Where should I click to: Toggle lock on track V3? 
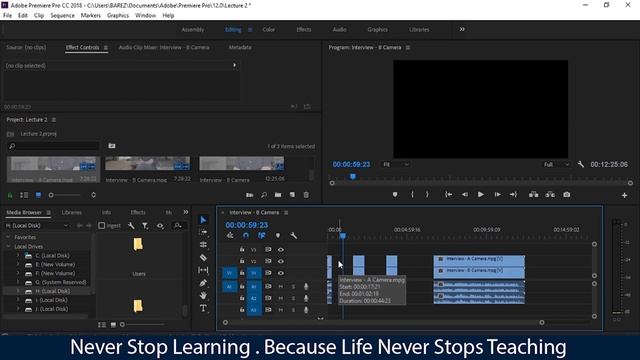pos(242,249)
